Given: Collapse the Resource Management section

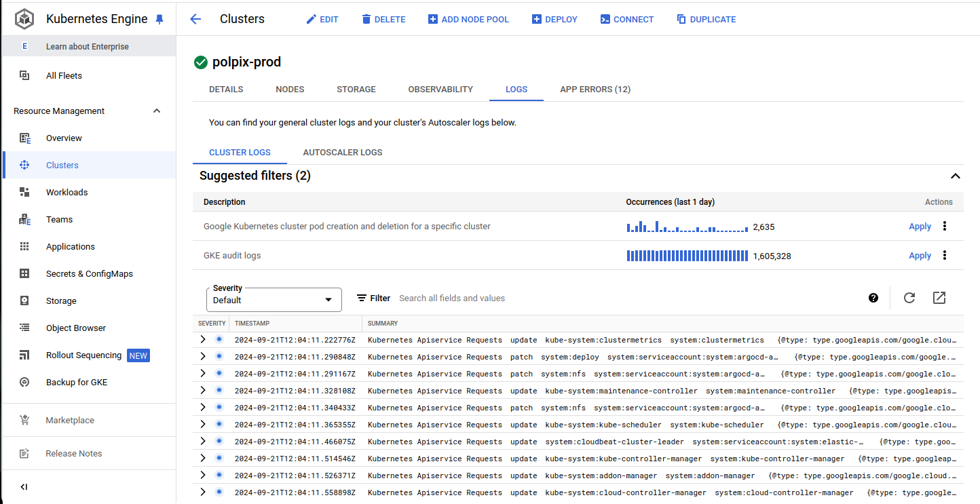Looking at the screenshot, I should click(x=157, y=111).
